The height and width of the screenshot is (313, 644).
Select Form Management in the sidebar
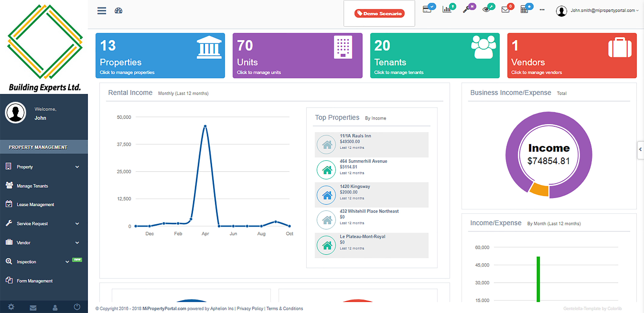(35, 280)
